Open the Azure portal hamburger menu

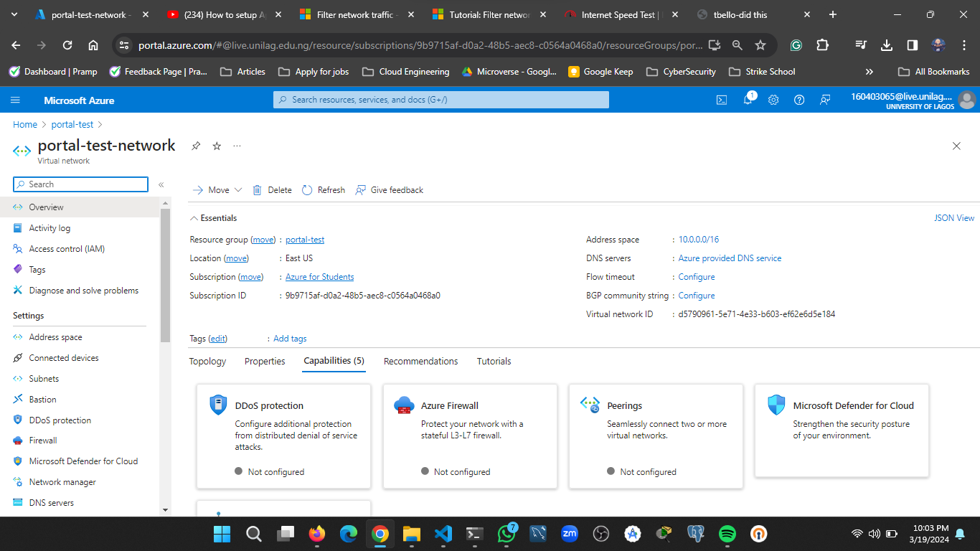click(x=15, y=100)
